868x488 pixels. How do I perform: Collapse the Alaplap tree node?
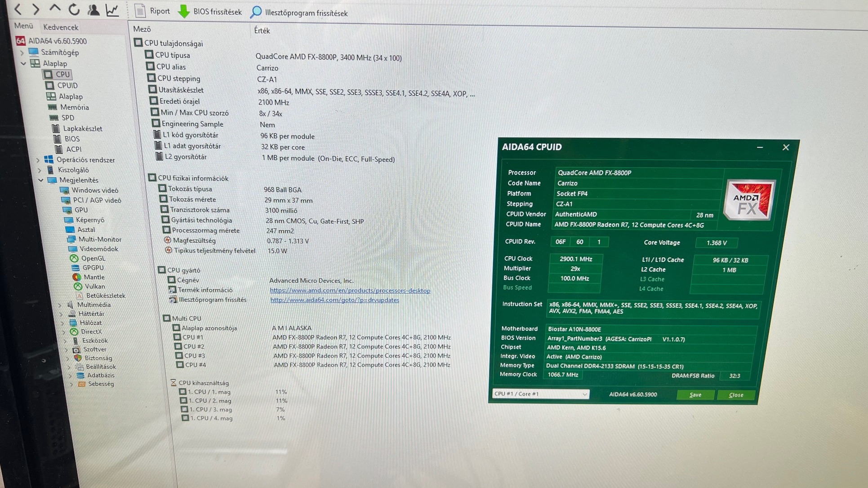tap(23, 63)
